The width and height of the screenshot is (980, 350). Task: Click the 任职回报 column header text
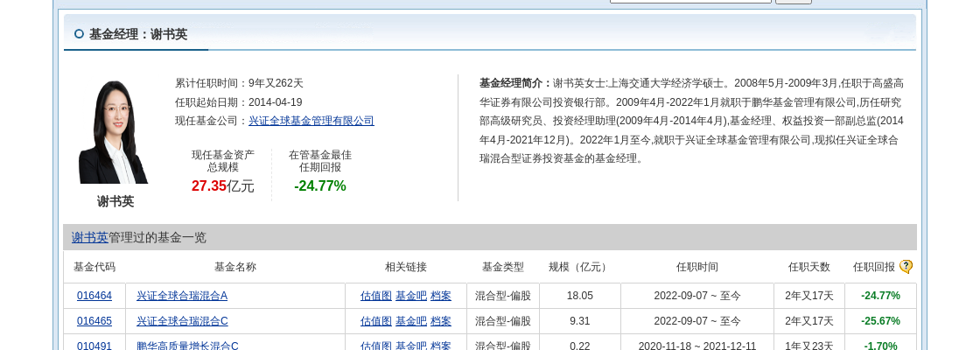(874, 267)
